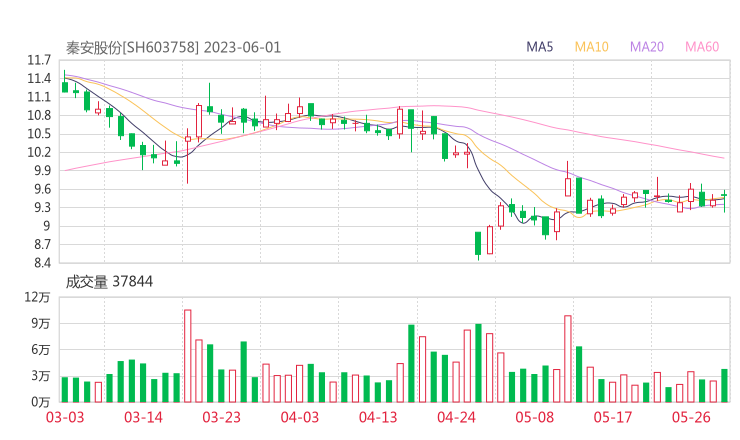Viewport: 740px width, 440px height.
Task: Click the 9.6 price axis value
Action: tap(42, 189)
